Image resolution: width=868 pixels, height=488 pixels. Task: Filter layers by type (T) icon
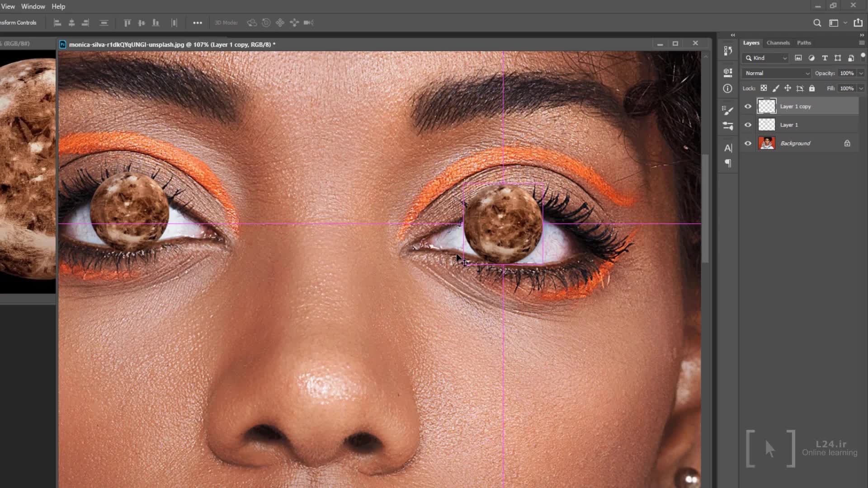coord(825,58)
